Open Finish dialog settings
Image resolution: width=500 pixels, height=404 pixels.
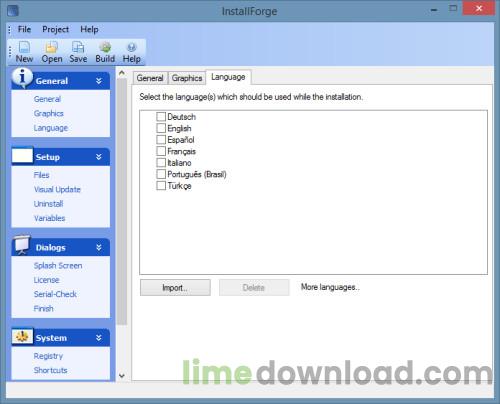(x=43, y=308)
